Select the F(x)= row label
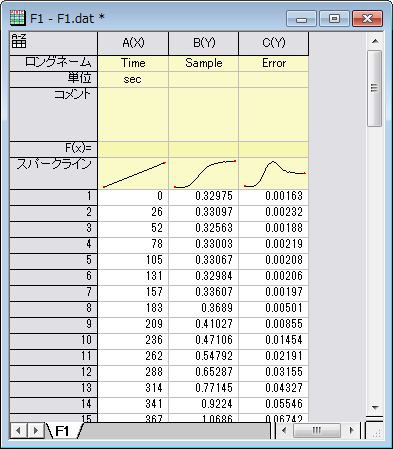 tap(53, 149)
